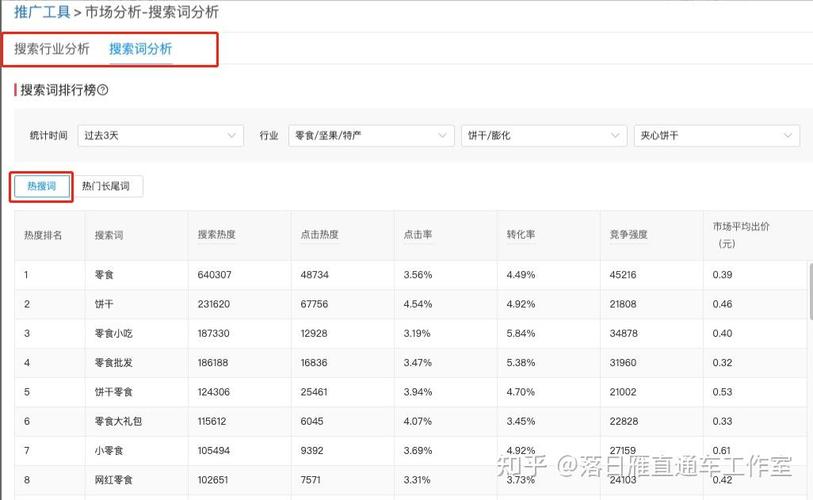The width and height of the screenshot is (813, 500).
Task: Click the help icon beside 搜索词排行榜
Action: click(x=103, y=90)
